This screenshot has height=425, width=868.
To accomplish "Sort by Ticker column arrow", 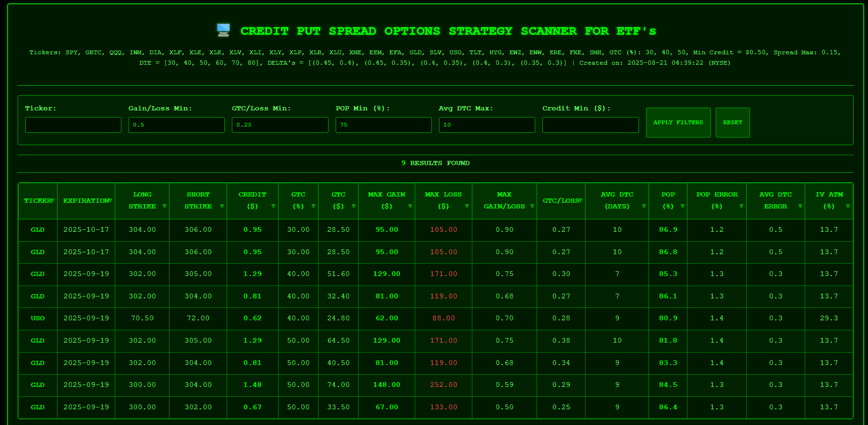I will pos(52,201).
